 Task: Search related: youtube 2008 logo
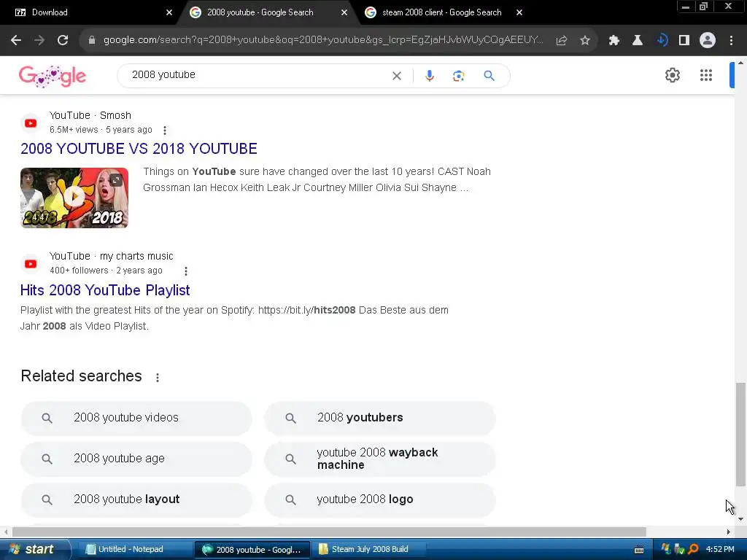pos(379,499)
